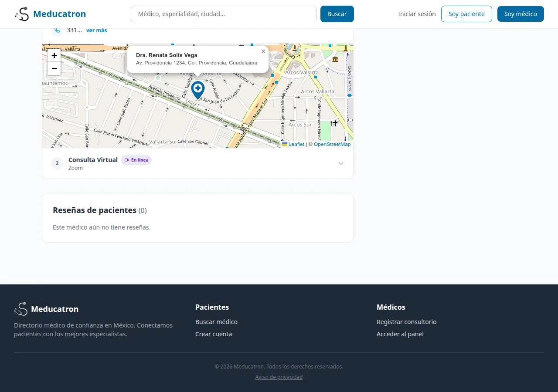Zoom in on the map
This screenshot has width=558, height=392.
pyautogui.click(x=54, y=55)
